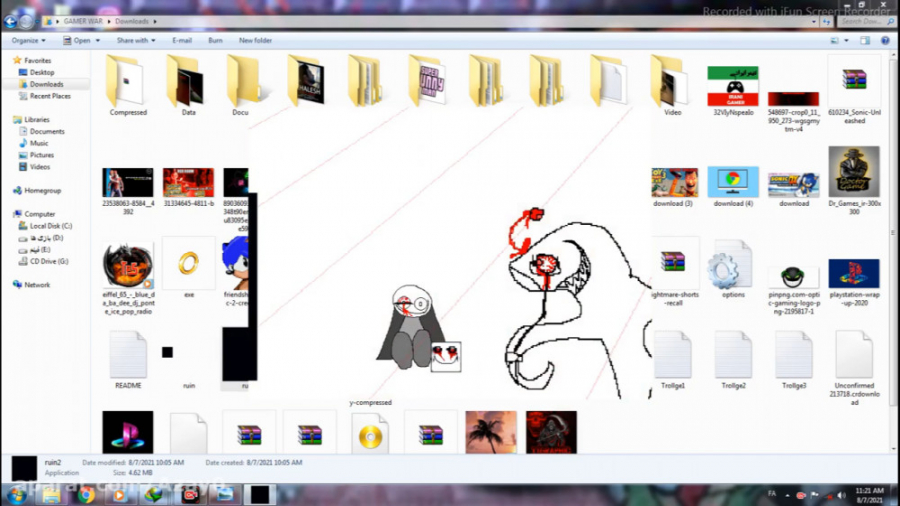
Task: Click the E-mail toolbar button
Action: (x=182, y=41)
